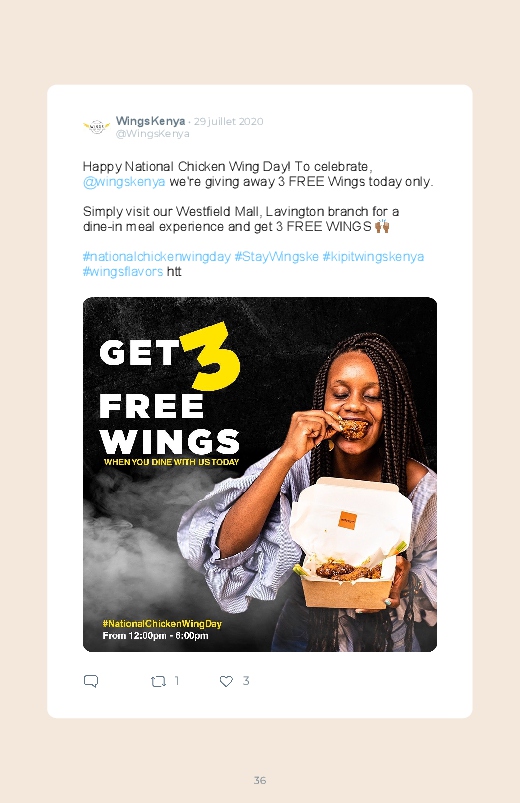Viewport: 520px width, 803px height.
Task: Open the WingsKenya account name
Action: click(150, 121)
